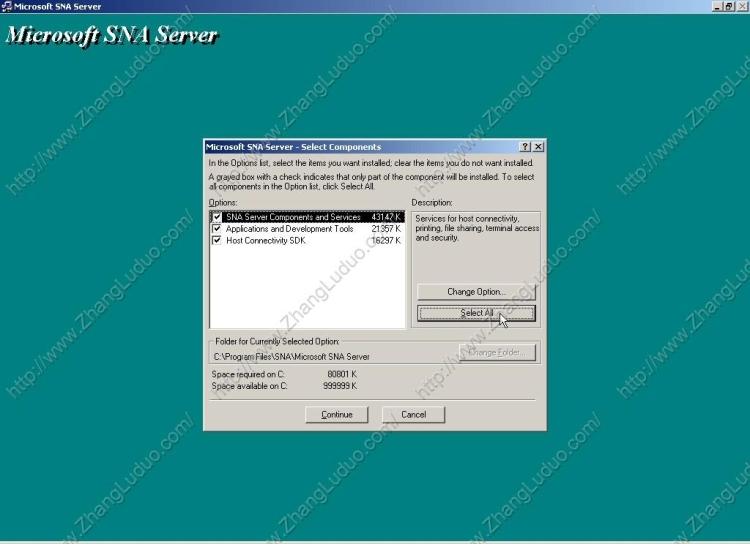The height and width of the screenshot is (544, 750).
Task: Click the space available value 999999 K
Action: click(x=340, y=386)
